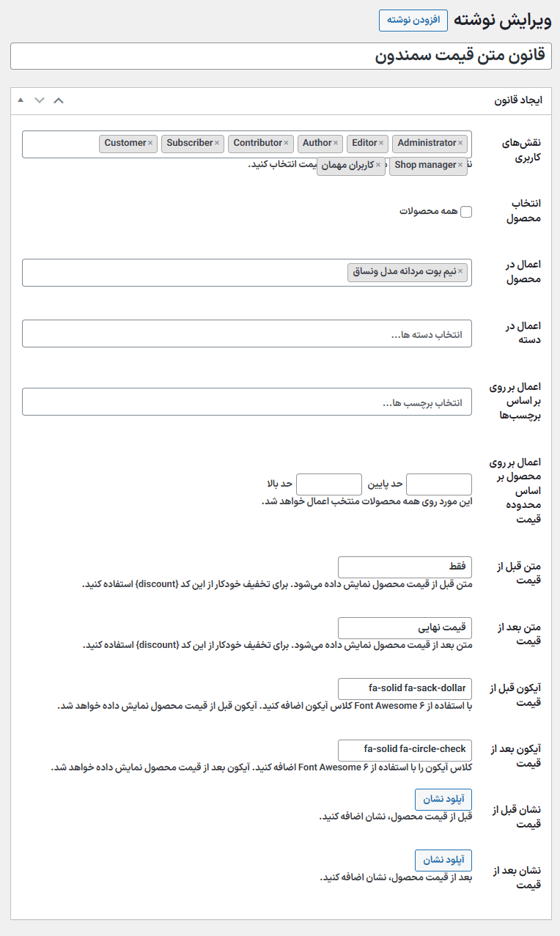Remove the Customer role tag

pos(150,143)
